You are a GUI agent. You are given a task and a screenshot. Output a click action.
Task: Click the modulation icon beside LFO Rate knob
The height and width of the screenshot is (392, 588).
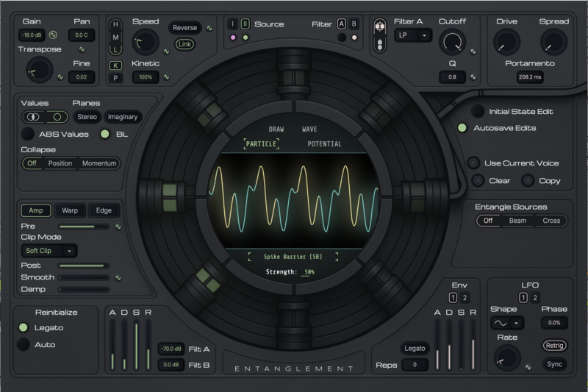tap(528, 368)
